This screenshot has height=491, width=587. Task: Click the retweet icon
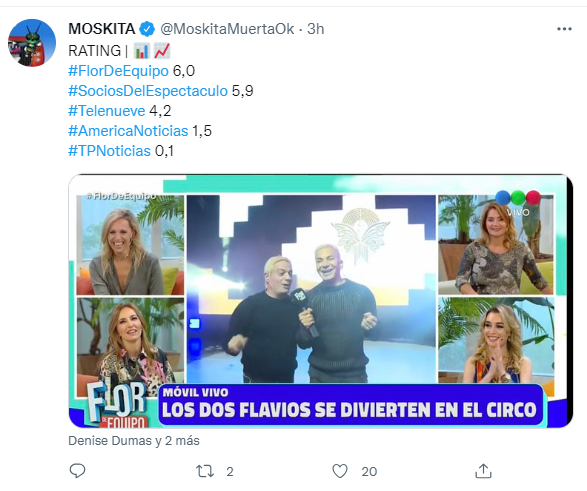coord(205,471)
